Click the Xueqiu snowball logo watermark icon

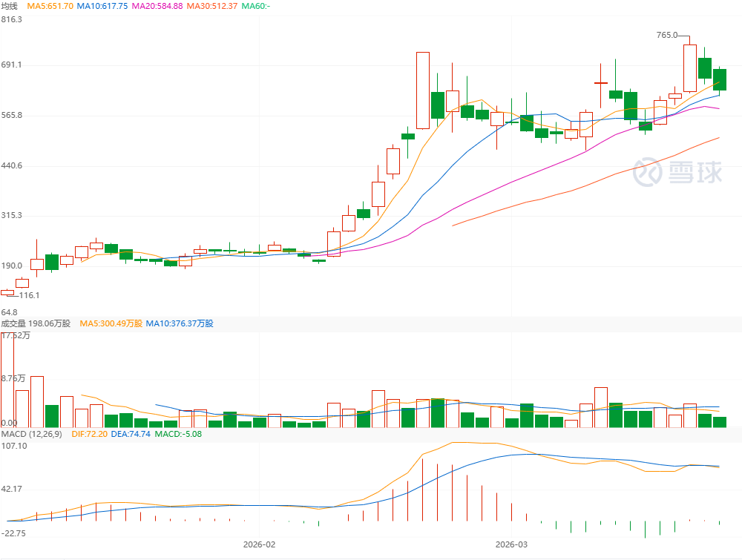click(x=649, y=171)
